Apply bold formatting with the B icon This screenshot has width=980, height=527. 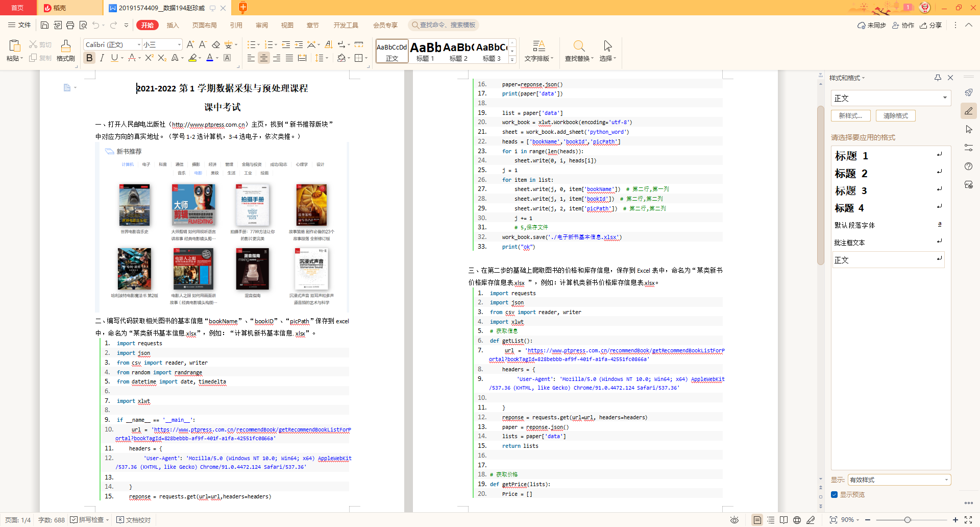pyautogui.click(x=89, y=58)
